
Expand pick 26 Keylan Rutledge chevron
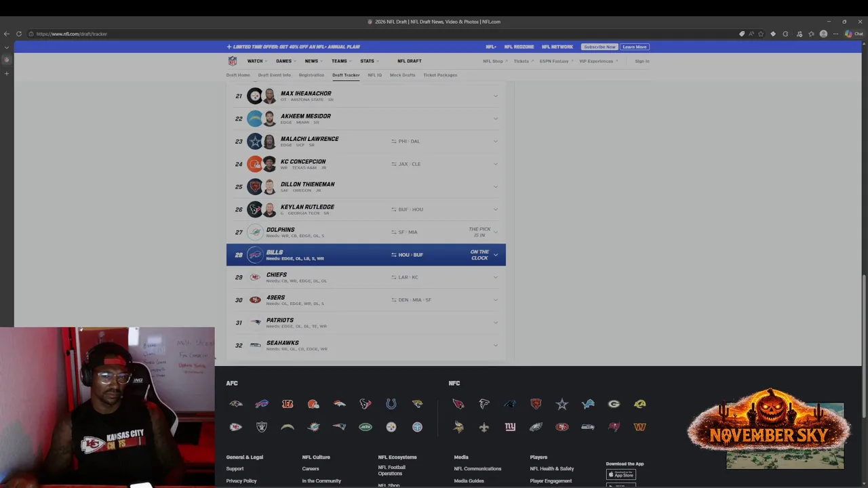coord(496,209)
